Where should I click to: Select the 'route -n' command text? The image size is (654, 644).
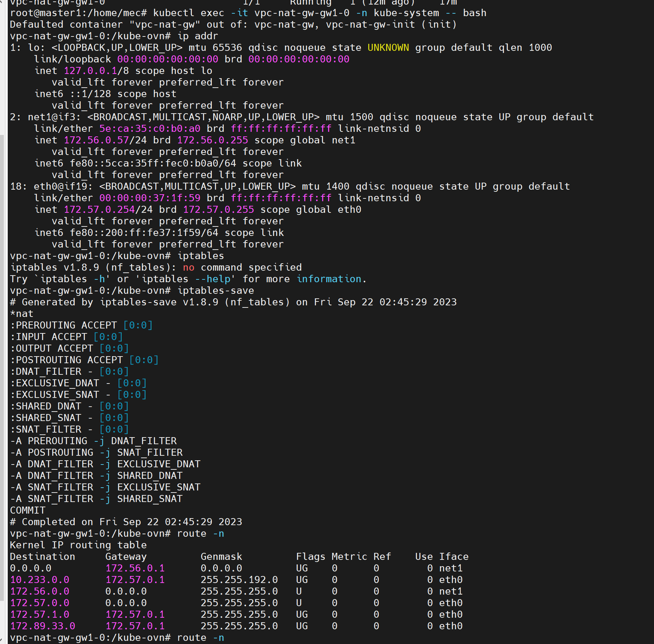click(200, 533)
